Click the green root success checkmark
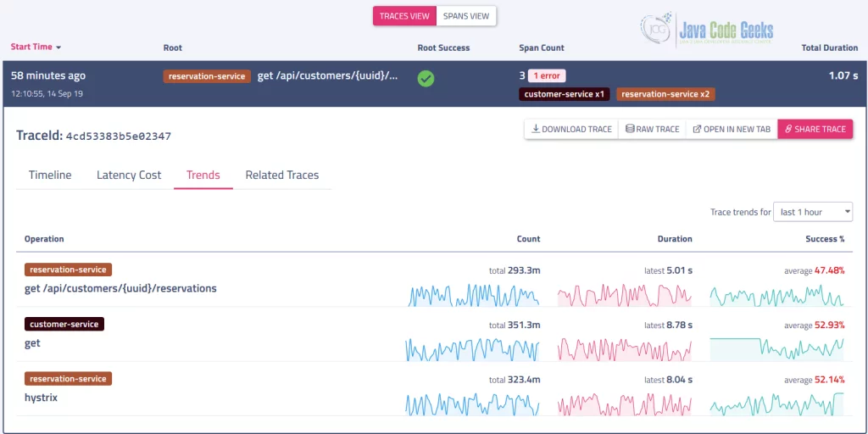The width and height of the screenshot is (868, 434). (x=426, y=78)
